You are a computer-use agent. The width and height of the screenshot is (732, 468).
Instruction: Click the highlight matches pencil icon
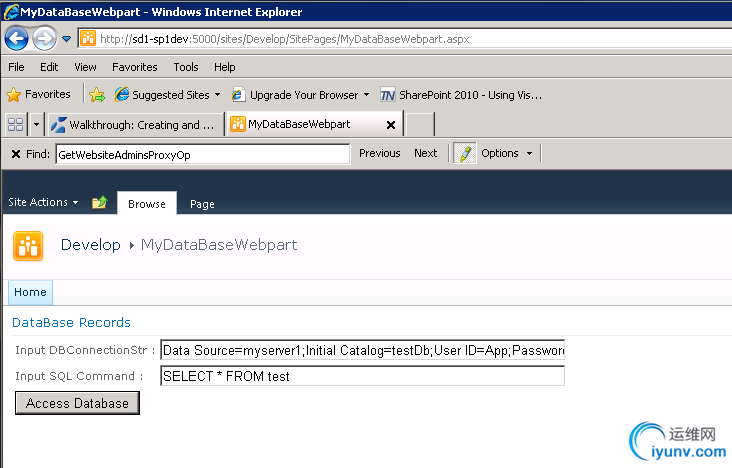point(465,153)
